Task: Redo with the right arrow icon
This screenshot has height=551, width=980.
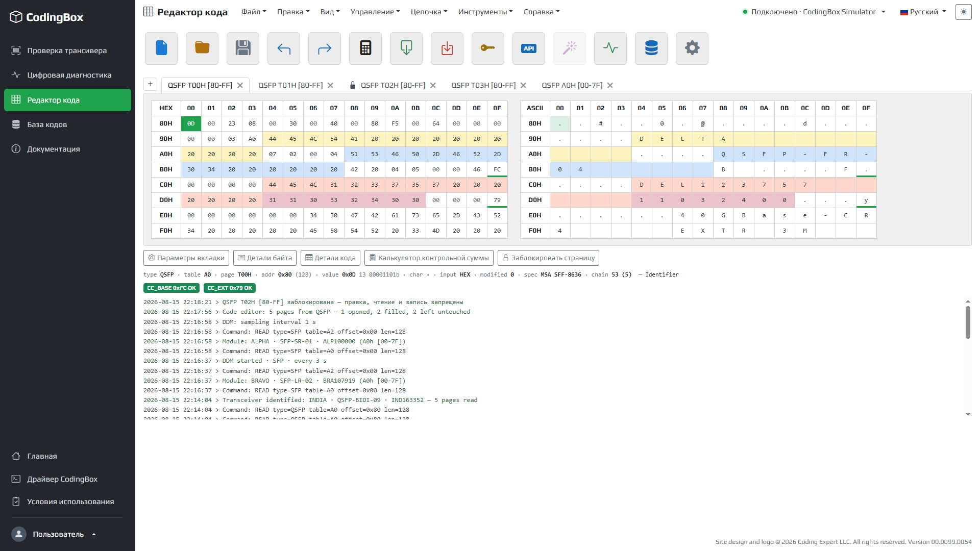Action: (x=325, y=48)
